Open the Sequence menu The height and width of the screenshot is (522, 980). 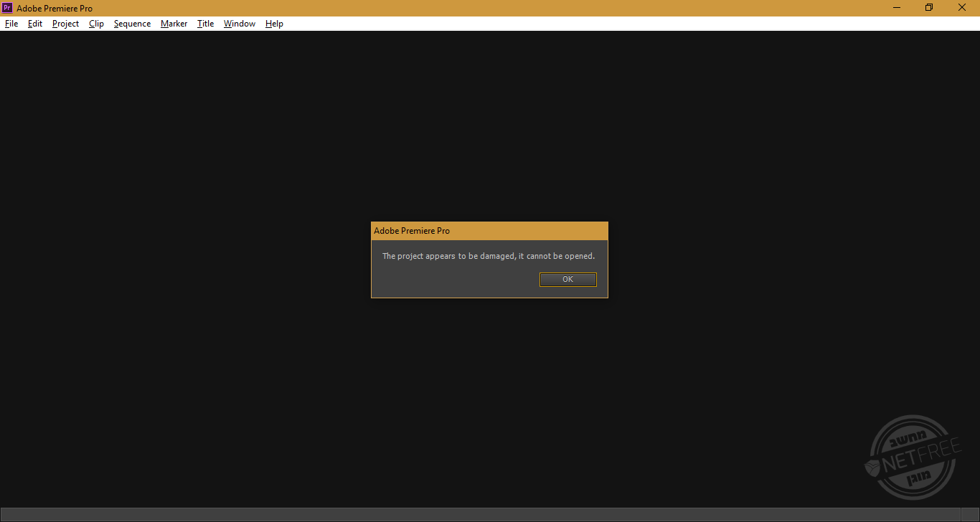132,24
